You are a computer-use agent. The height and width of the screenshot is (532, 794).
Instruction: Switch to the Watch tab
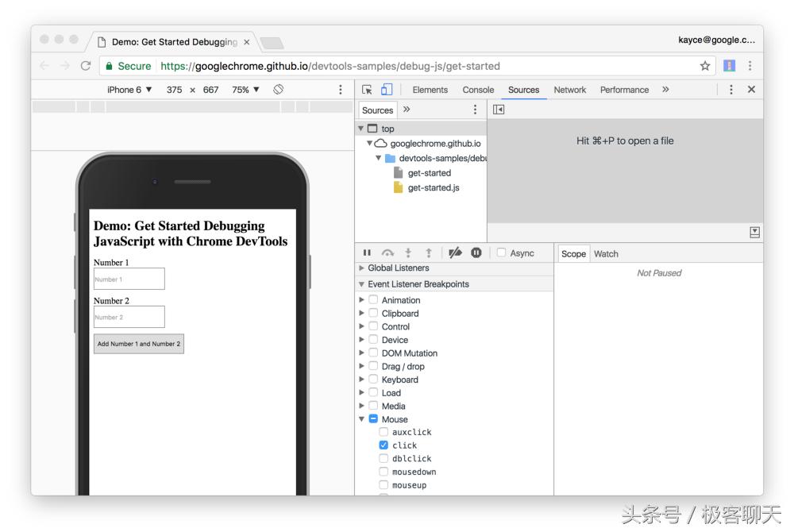(606, 253)
